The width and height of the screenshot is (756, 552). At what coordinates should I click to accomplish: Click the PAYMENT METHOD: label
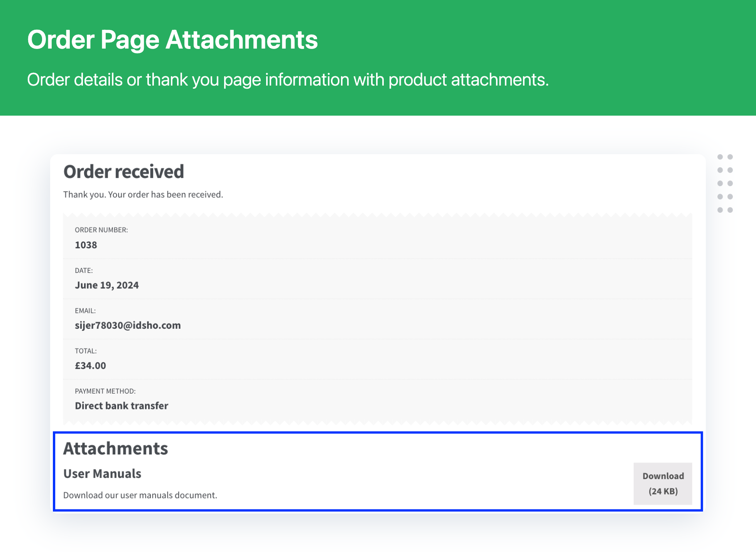105,391
